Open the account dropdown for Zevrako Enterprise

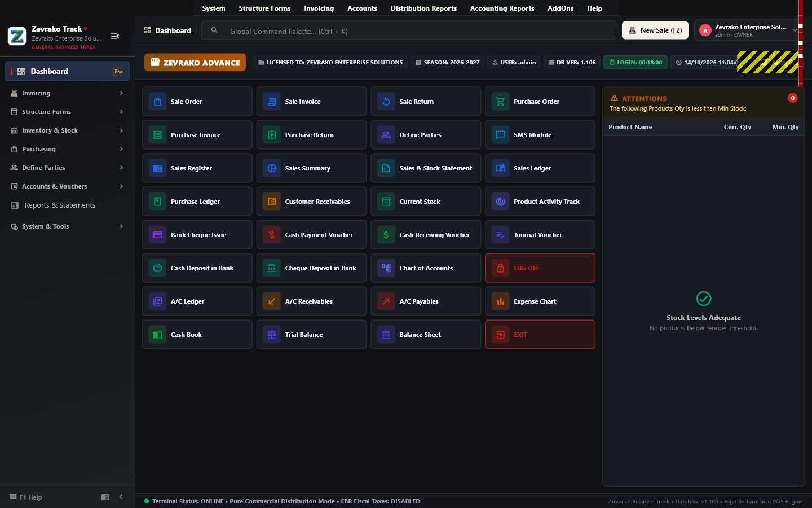coord(749,30)
